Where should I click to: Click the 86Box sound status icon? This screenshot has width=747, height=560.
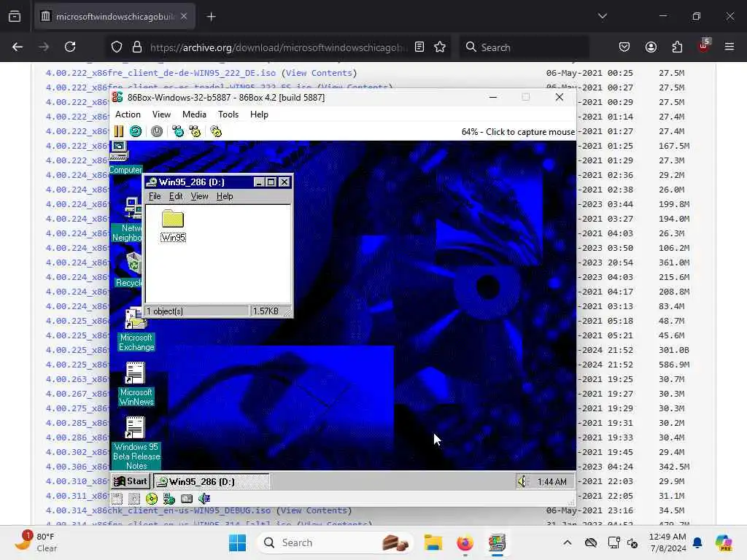coord(204,499)
